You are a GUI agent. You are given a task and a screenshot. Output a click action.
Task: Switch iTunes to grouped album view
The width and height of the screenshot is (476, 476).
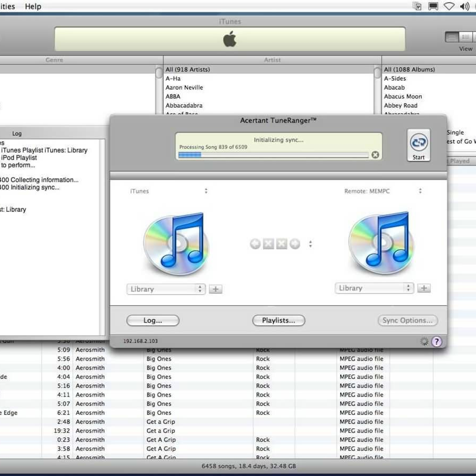[x=466, y=37]
